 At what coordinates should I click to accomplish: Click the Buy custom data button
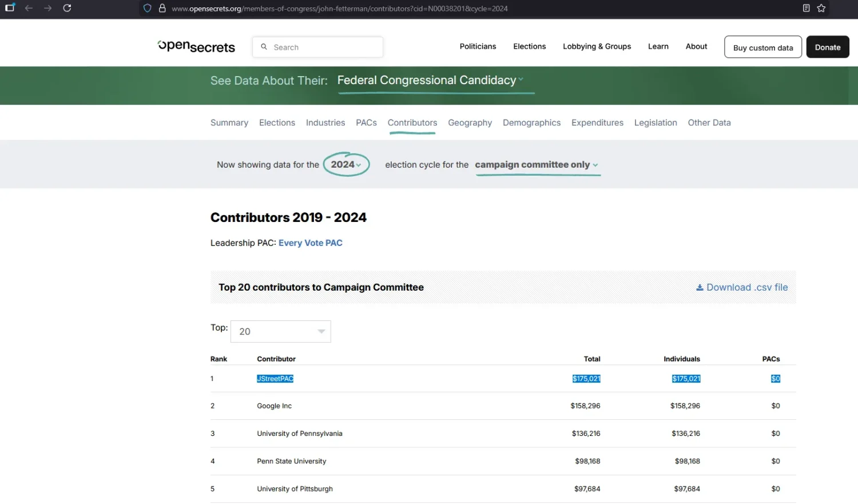[x=763, y=47]
